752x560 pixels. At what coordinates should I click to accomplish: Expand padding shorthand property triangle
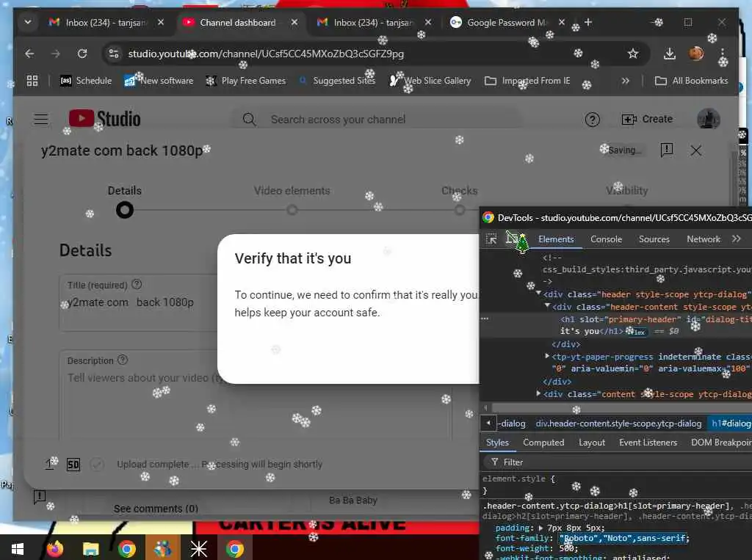pos(540,528)
